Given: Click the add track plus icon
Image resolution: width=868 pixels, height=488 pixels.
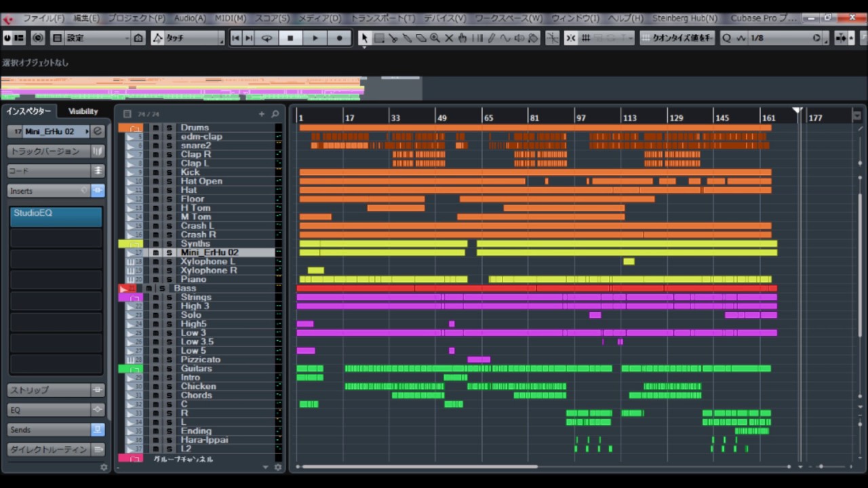Looking at the screenshot, I should (262, 114).
